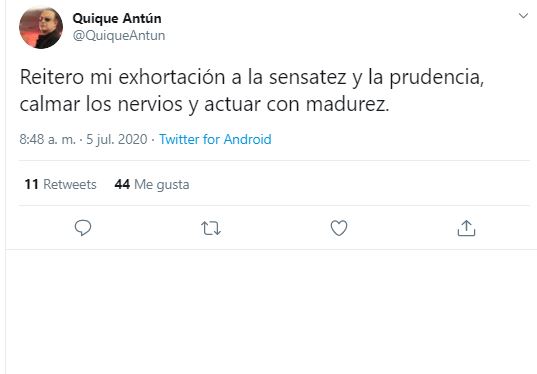Image resolution: width=537 pixels, height=374 pixels.
Task: Expand the tweet options chevron menu
Action: point(523,15)
